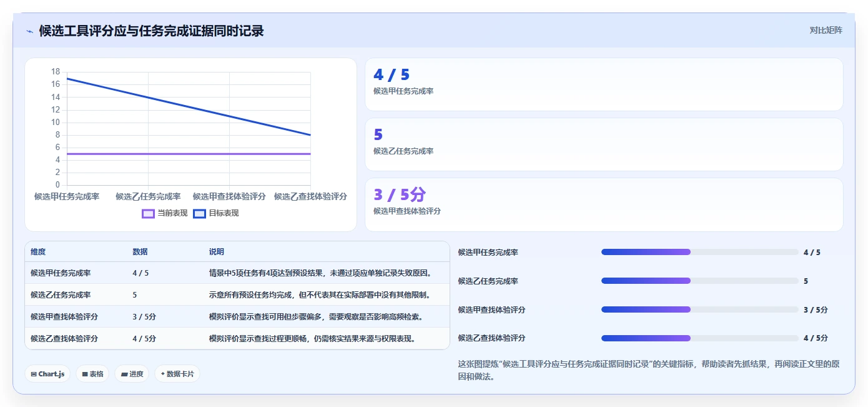Click the y-axis value 18 on chart
This screenshot has height=407, width=868.
(56, 71)
